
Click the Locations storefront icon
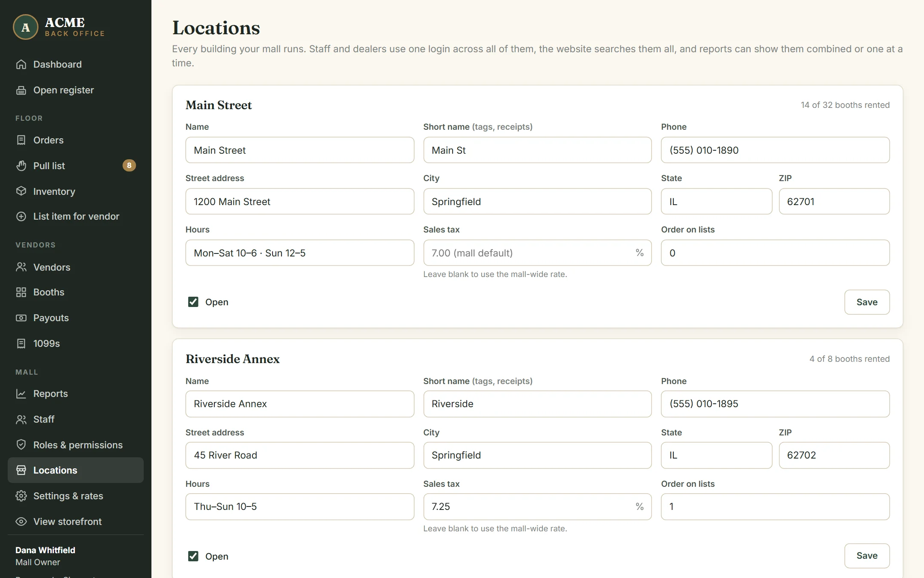click(21, 470)
